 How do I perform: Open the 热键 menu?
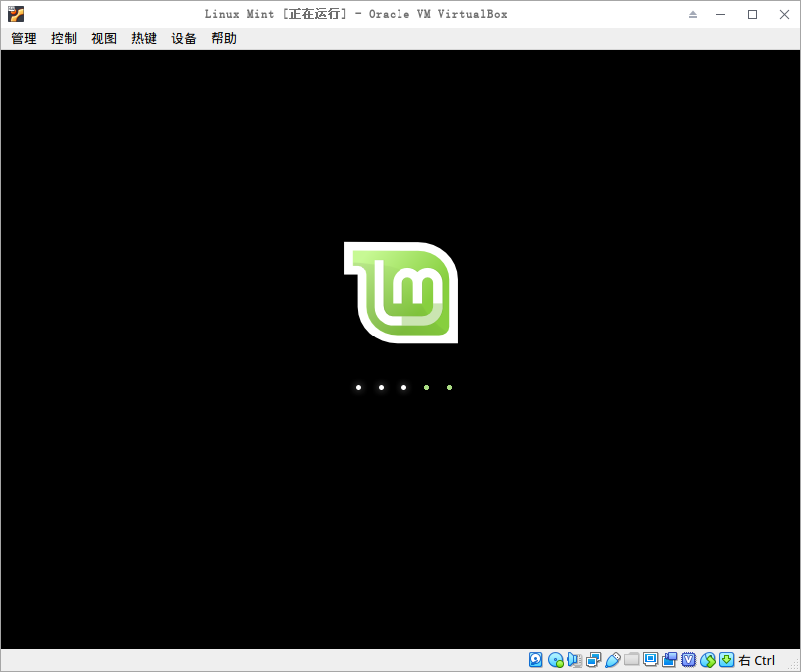[x=143, y=38]
